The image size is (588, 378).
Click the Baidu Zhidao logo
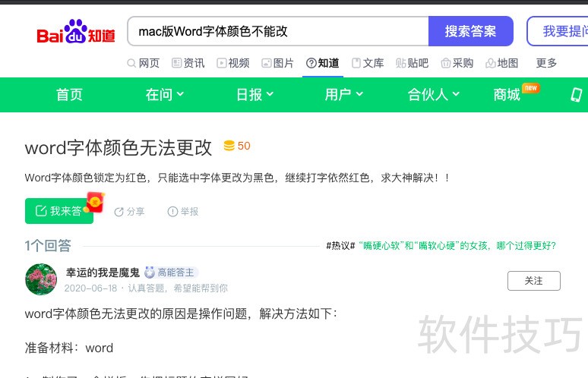[x=76, y=31]
